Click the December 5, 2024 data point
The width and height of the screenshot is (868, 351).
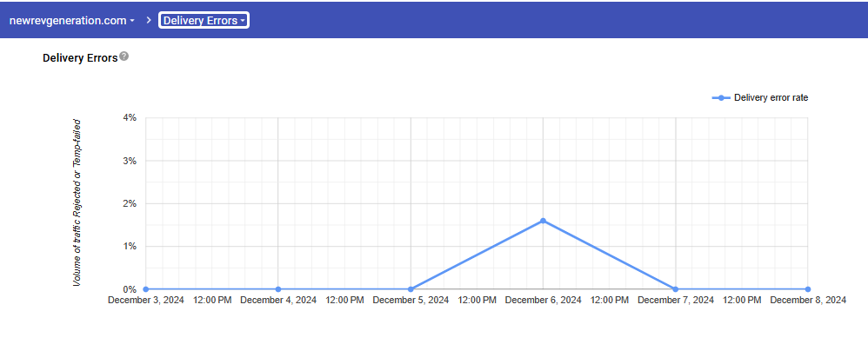[x=411, y=289]
